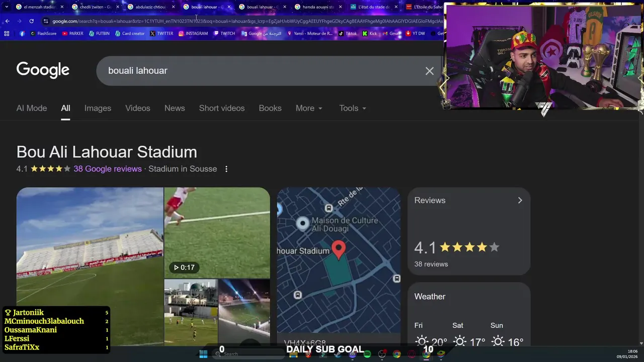Show Books search results
This screenshot has height=362, width=644.
(270, 108)
